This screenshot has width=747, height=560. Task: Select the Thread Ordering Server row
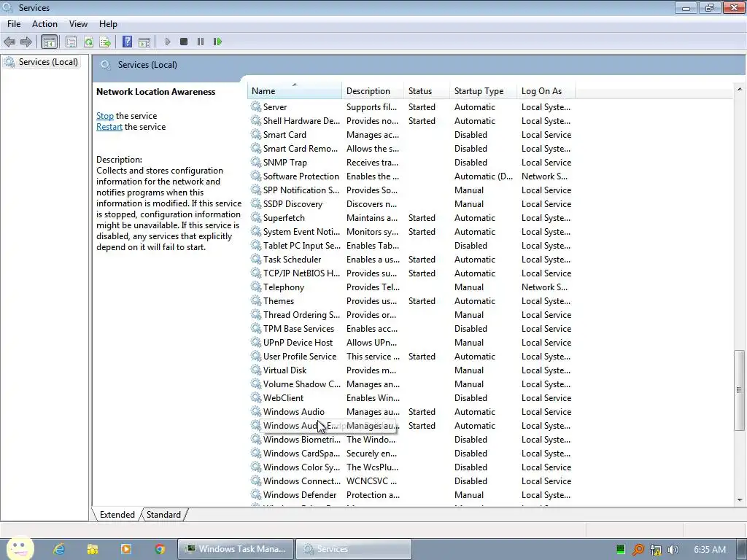click(411, 315)
